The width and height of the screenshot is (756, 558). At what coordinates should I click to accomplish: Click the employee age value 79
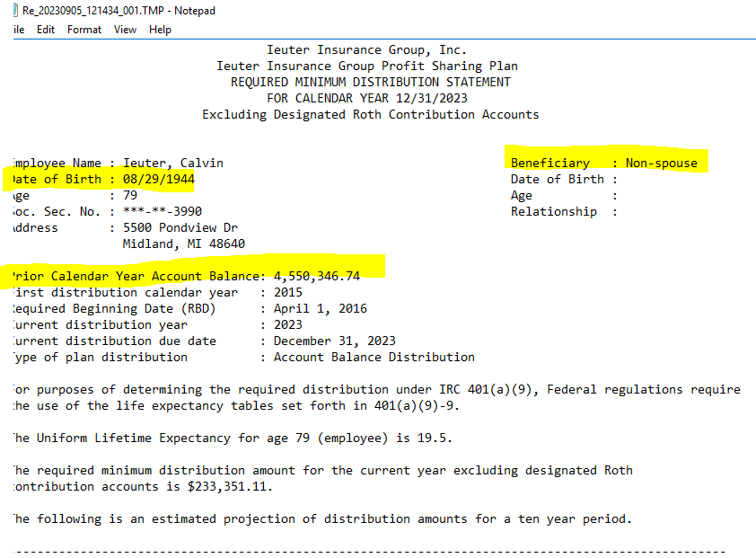[130, 195]
